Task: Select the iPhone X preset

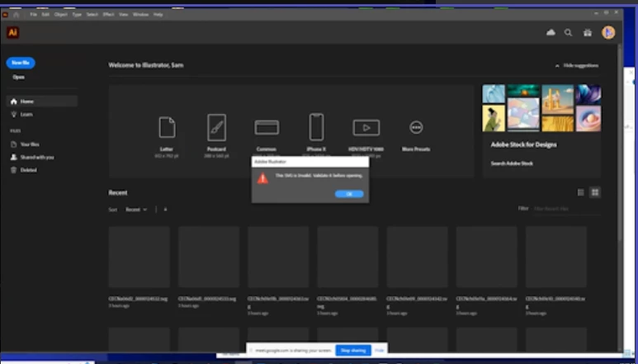Action: [x=316, y=135]
